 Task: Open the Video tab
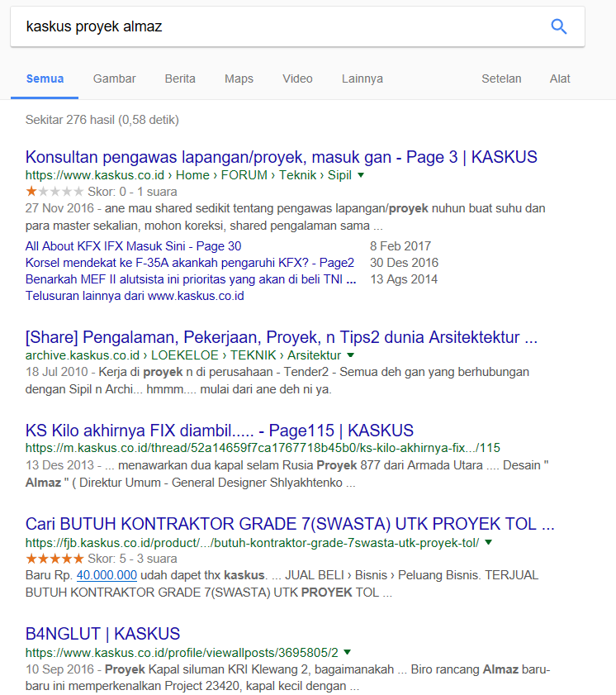[297, 79]
